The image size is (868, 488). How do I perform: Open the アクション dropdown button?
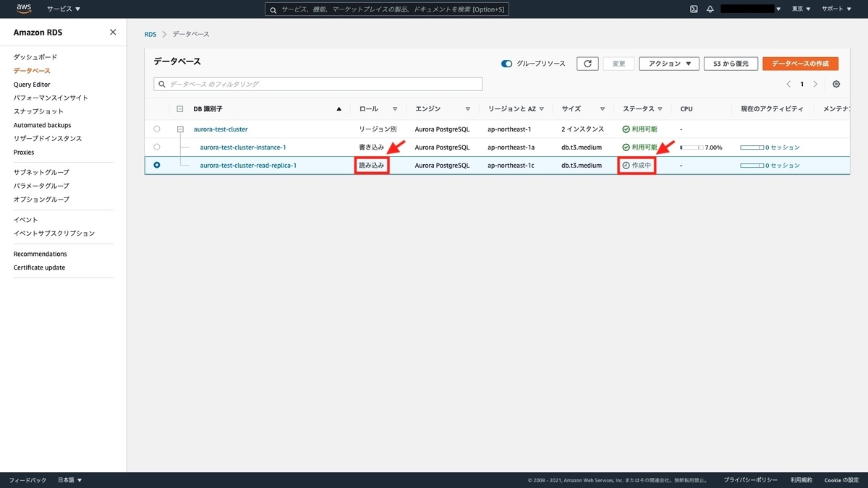click(x=669, y=64)
